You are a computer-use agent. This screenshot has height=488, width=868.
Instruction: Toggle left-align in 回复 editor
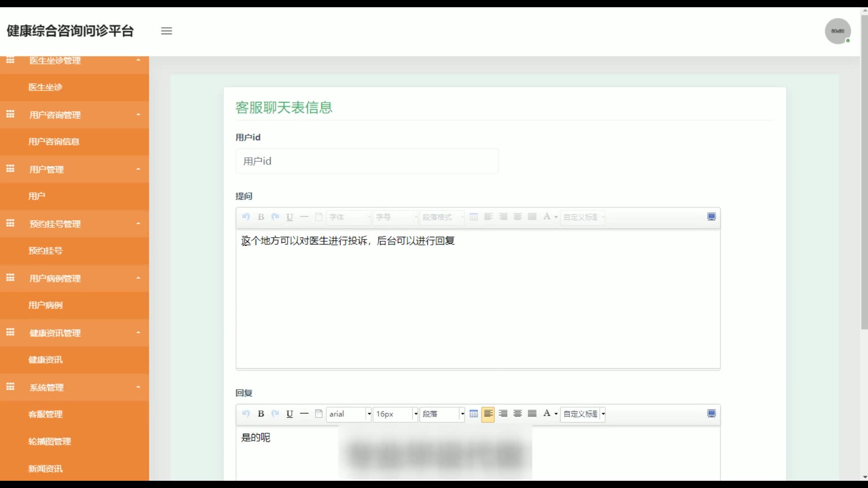tap(488, 414)
